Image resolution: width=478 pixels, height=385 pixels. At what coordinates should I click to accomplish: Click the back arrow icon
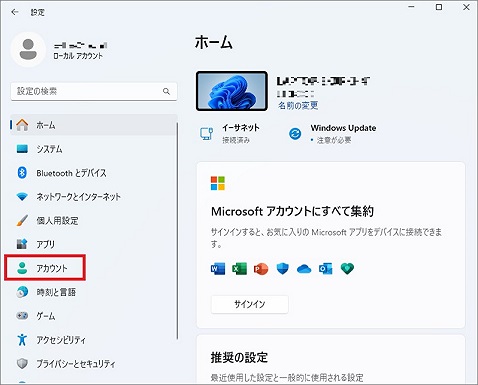[15, 12]
